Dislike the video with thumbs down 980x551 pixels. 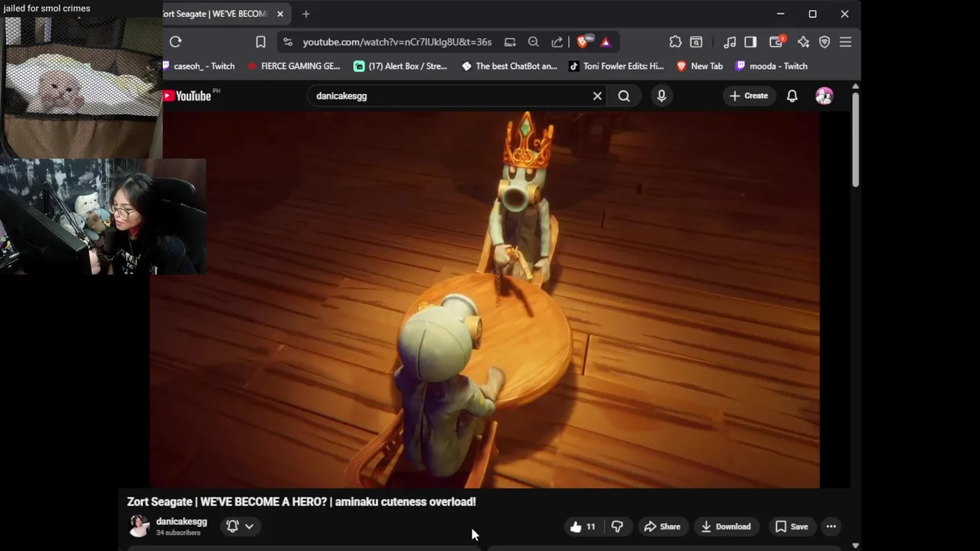(x=617, y=527)
